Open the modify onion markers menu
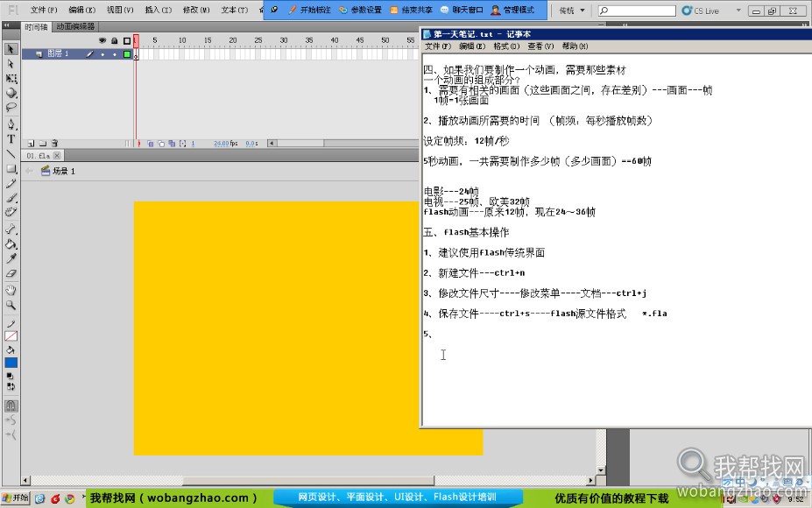The width and height of the screenshot is (812, 508). pyautogui.click(x=182, y=144)
